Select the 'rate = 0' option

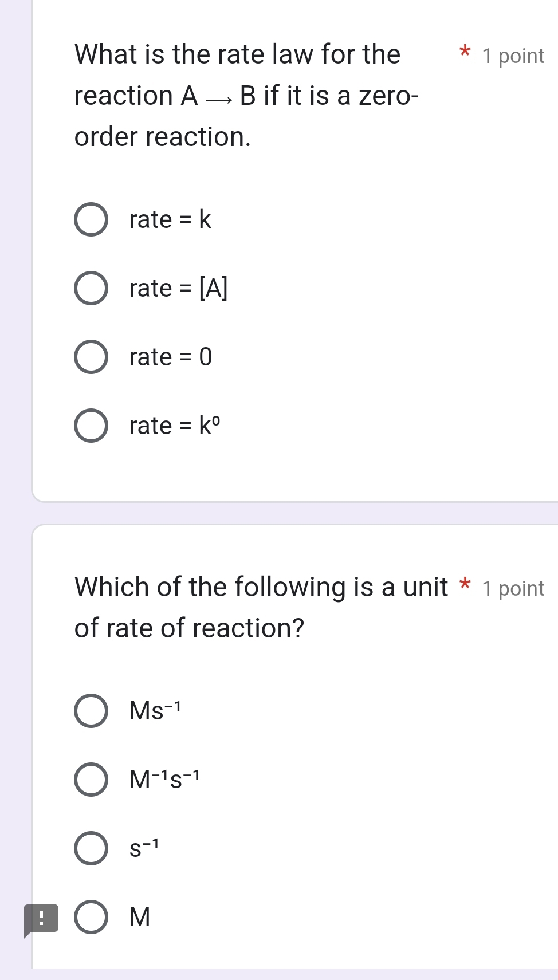click(x=170, y=357)
